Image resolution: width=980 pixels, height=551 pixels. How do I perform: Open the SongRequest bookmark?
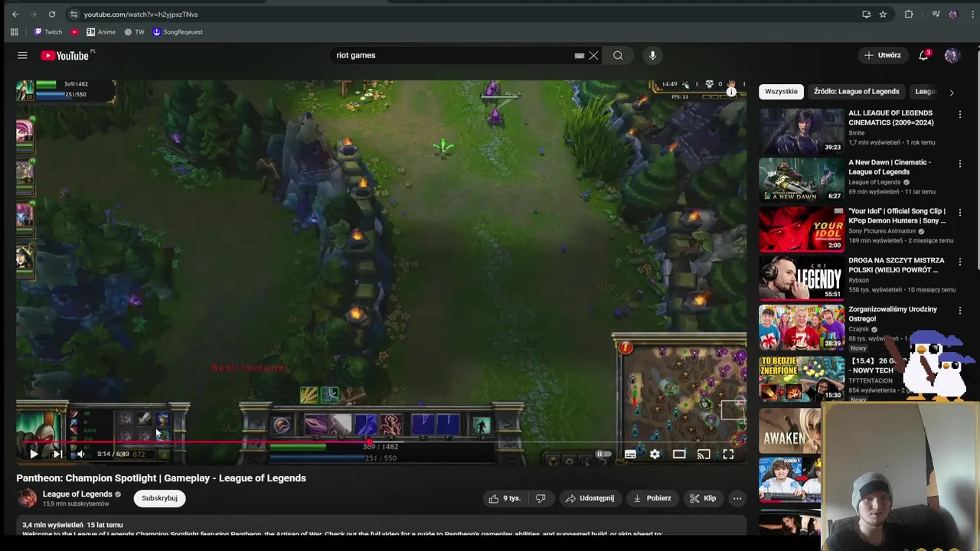click(178, 32)
